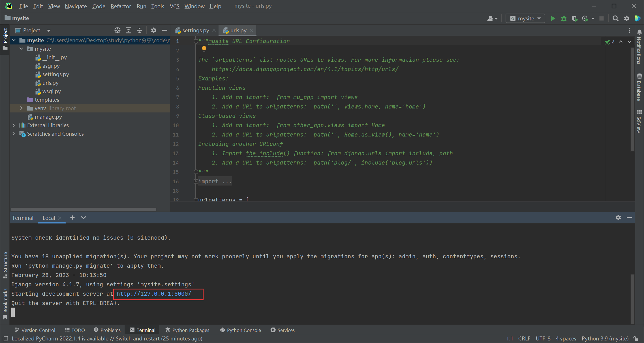Open editor tabs more-options menu

click(x=629, y=30)
